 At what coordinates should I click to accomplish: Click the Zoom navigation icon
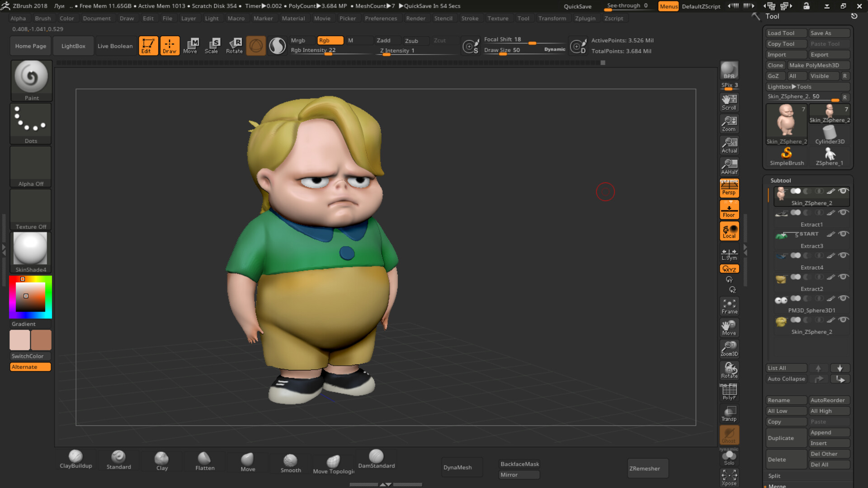coord(729,124)
